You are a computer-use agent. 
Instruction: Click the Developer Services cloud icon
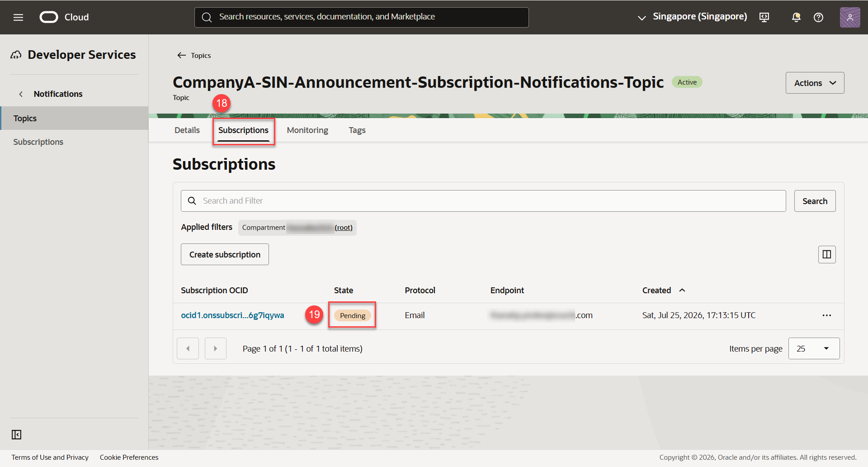coord(16,55)
